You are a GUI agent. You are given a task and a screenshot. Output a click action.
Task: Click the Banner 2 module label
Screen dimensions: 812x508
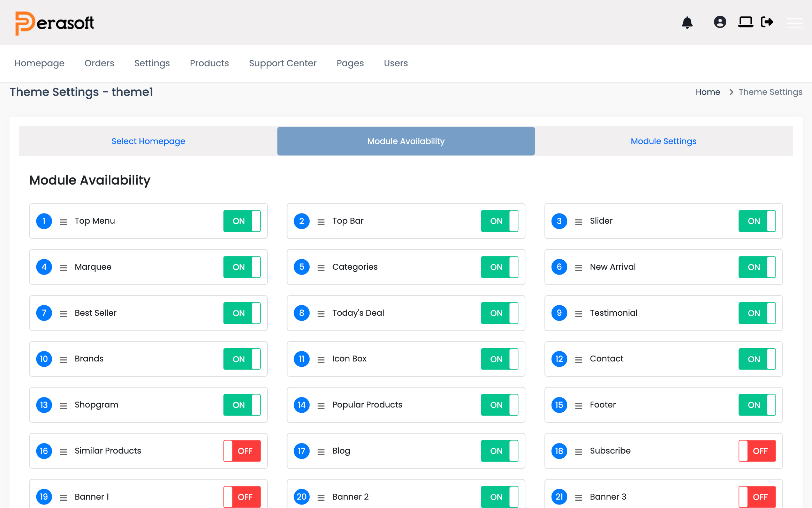(350, 497)
